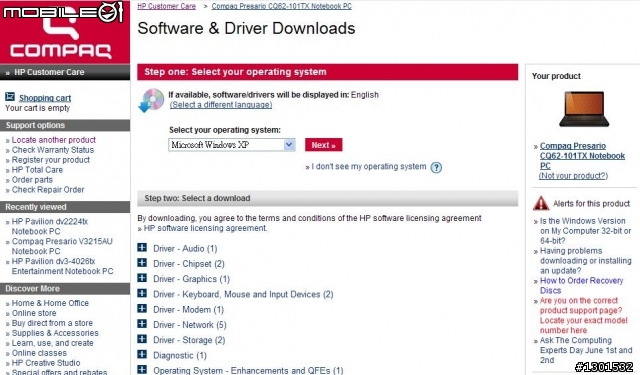This screenshot has height=375, width=640.
Task: Expand Diagnostic plus icon
Action: 142,355
